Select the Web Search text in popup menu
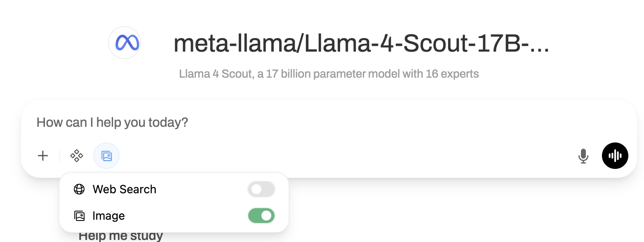The image size is (644, 242). click(125, 189)
